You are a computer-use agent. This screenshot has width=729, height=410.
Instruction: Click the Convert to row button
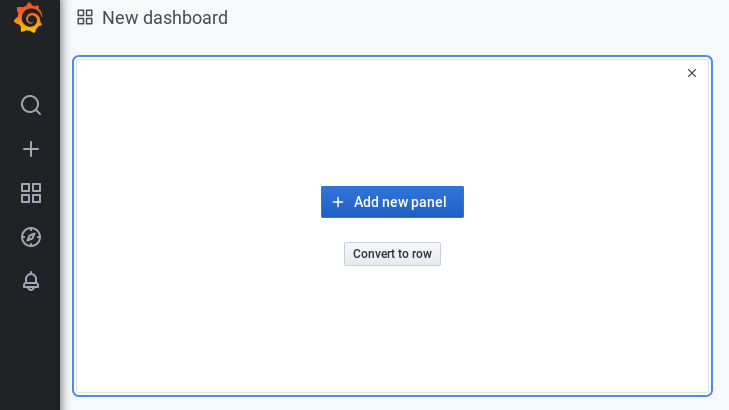pos(392,254)
